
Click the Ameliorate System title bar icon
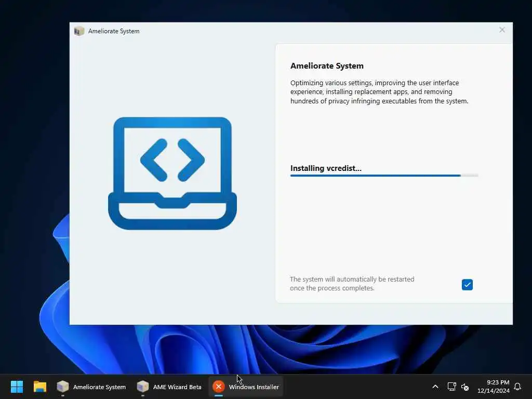pyautogui.click(x=79, y=31)
